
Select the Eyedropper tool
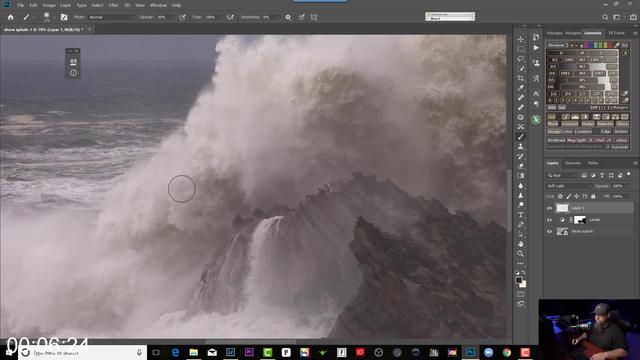coord(521,88)
